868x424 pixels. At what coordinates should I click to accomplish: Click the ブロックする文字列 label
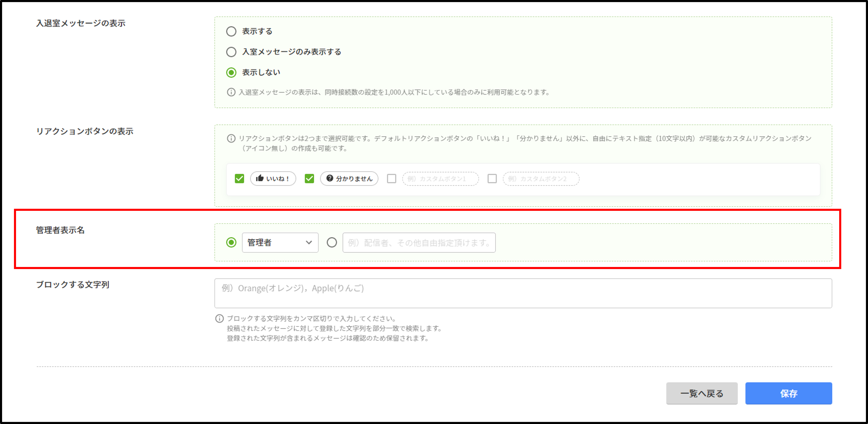click(x=73, y=285)
